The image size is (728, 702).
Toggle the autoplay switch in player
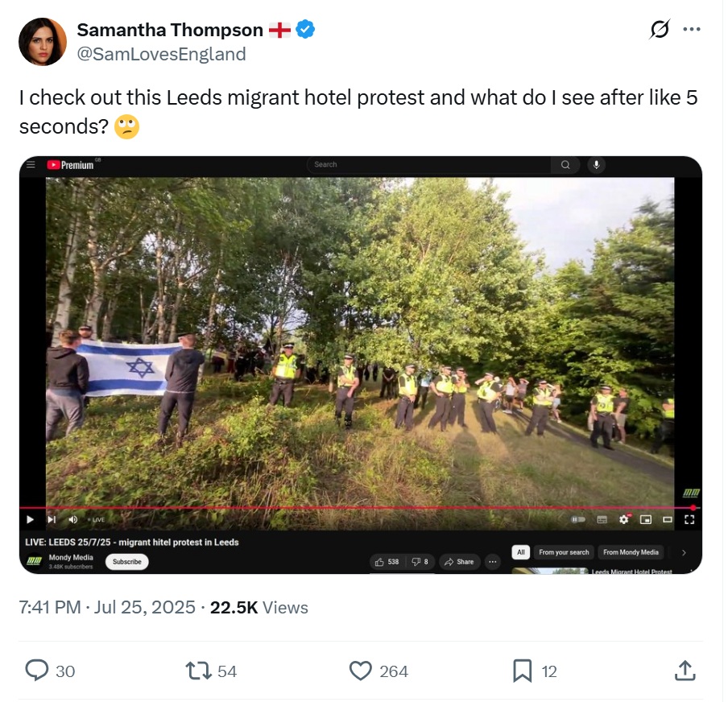pos(578,519)
